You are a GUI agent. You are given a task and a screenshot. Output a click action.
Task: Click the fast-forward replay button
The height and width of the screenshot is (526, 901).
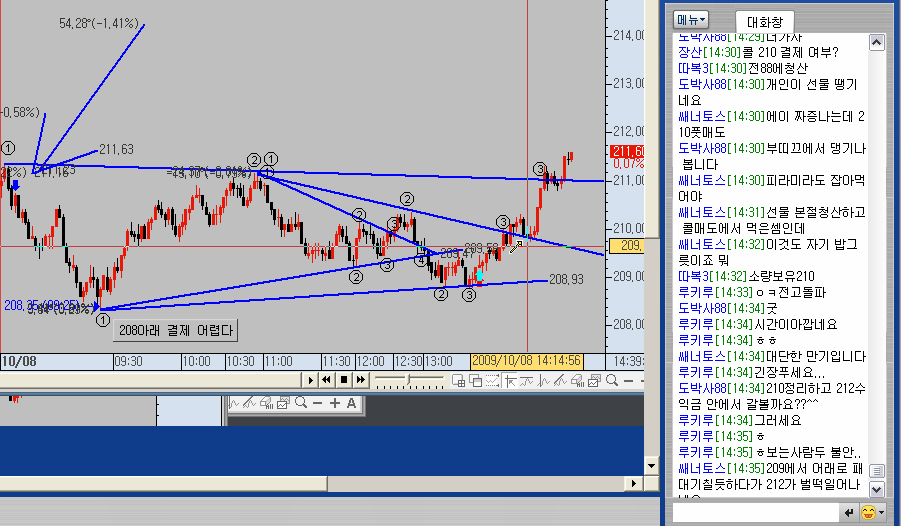click(359, 380)
